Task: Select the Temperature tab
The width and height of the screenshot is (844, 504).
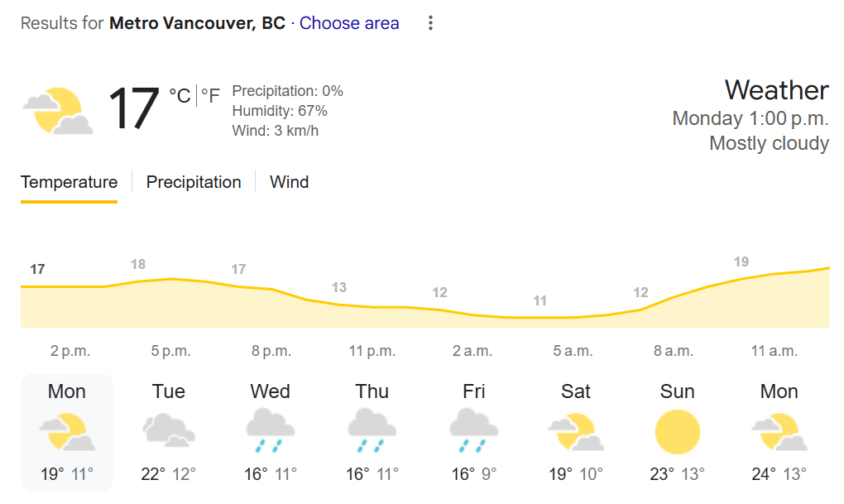Action: pyautogui.click(x=69, y=183)
